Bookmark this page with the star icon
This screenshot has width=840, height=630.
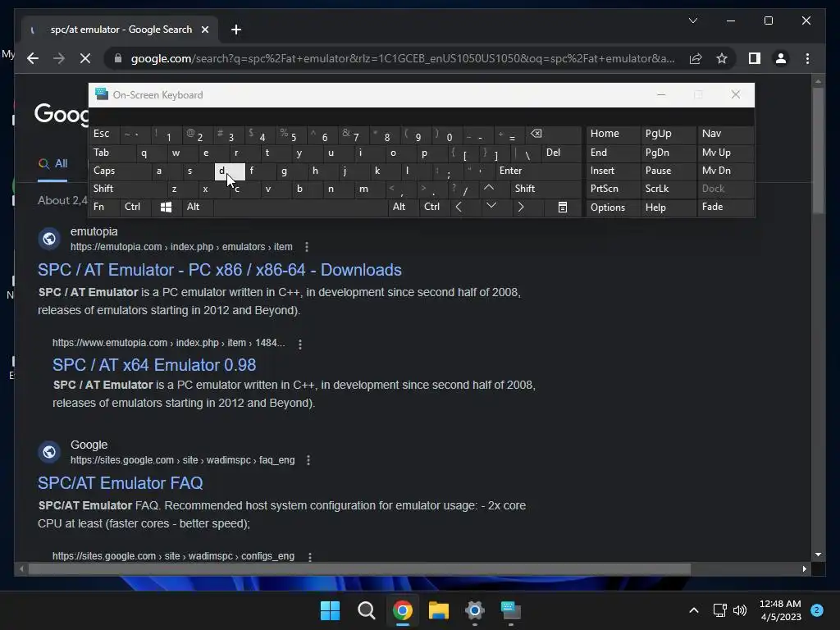coord(722,58)
